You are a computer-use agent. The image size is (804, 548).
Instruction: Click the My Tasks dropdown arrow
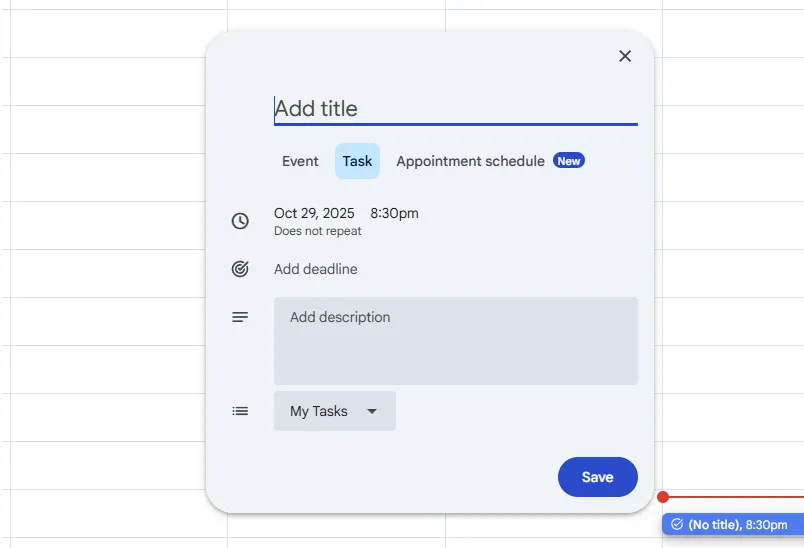pos(372,411)
